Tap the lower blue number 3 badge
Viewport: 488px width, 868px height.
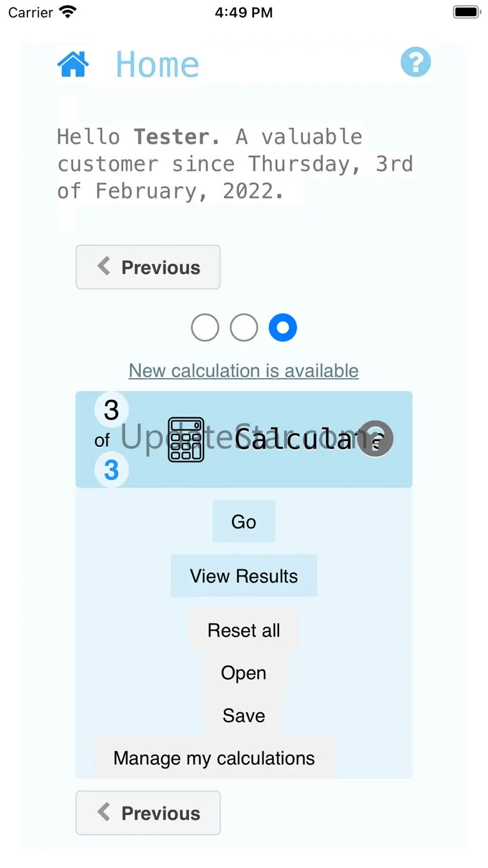111,470
